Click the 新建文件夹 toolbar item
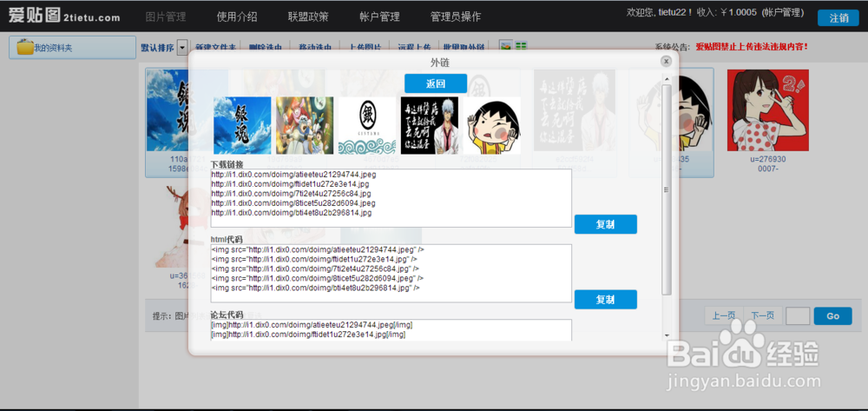 click(x=216, y=48)
